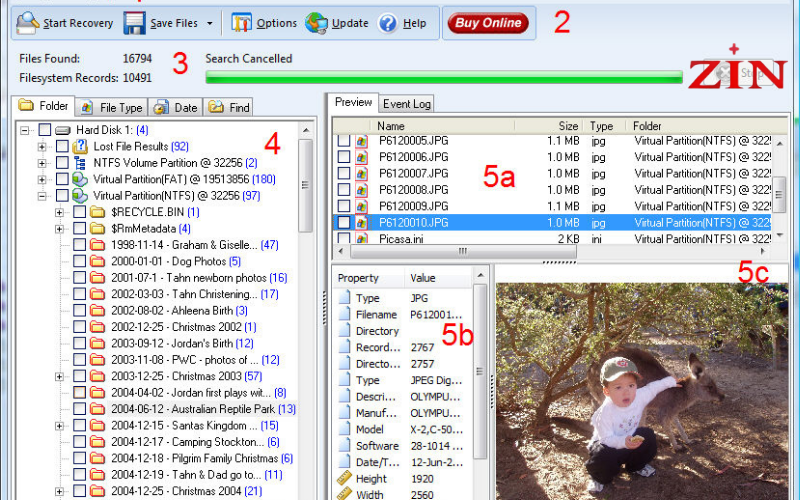
Task: Open the Save Files dropdown arrow
Action: [x=210, y=23]
